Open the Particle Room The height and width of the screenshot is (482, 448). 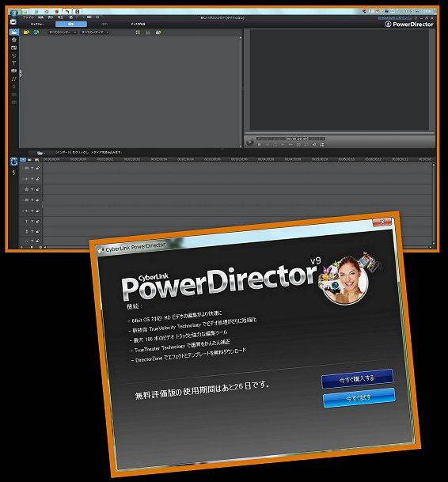click(x=13, y=55)
